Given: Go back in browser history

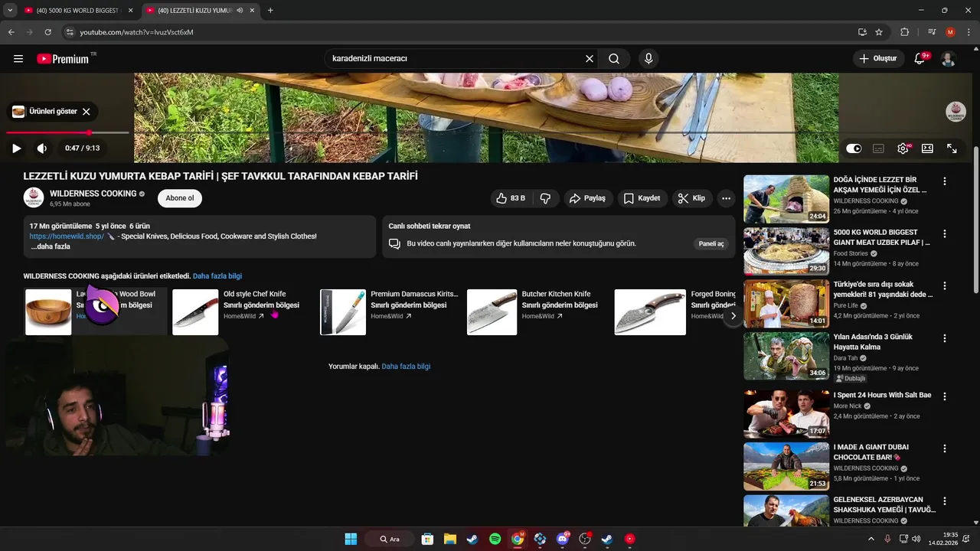Looking at the screenshot, I should [11, 32].
